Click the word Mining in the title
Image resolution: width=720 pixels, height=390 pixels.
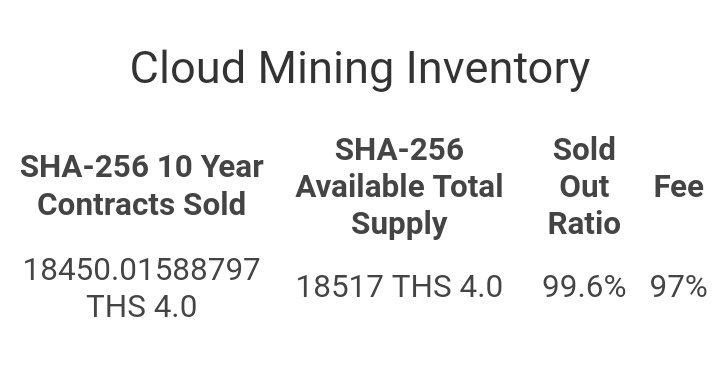(326, 69)
